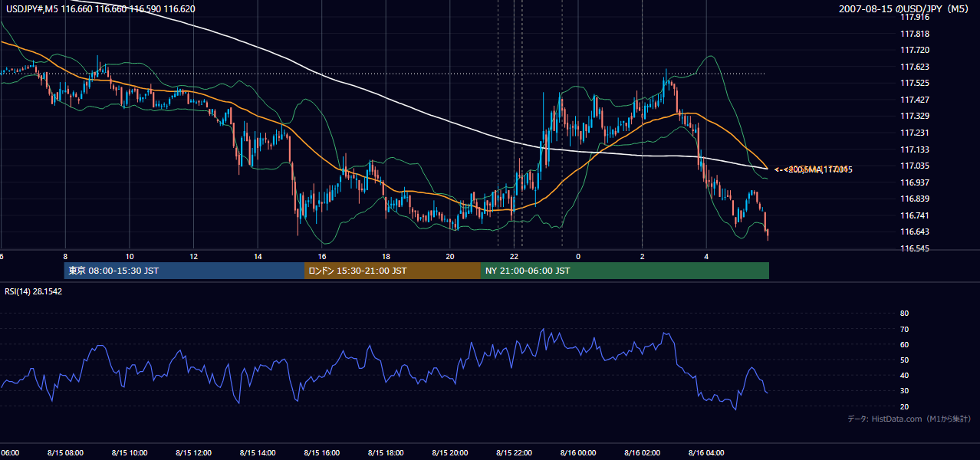Click hour label 14 under the price chart
The image size is (980, 460).
[258, 257]
